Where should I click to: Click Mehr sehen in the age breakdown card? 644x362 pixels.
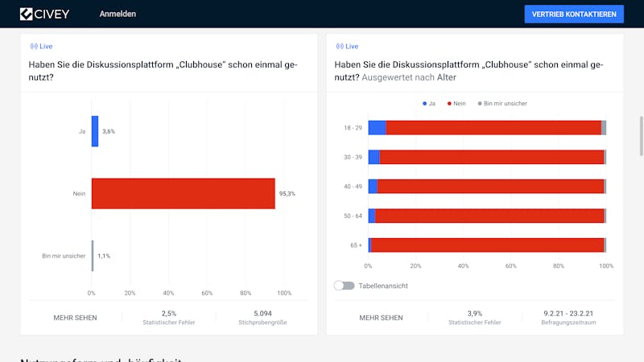(x=381, y=318)
